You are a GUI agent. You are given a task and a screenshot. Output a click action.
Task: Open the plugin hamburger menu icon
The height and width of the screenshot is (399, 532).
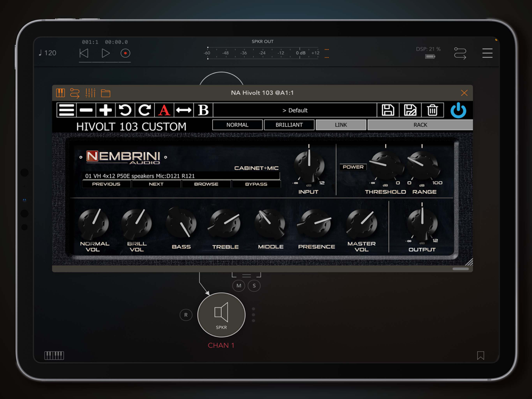click(66, 110)
